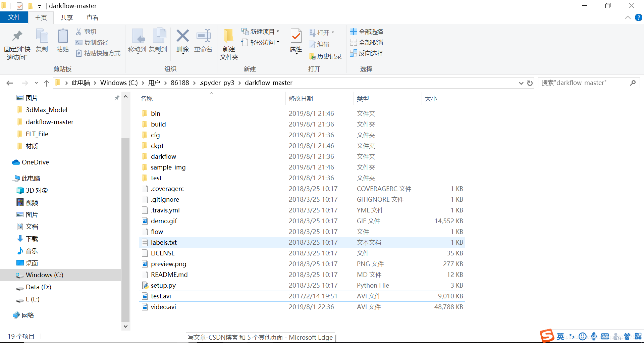
Task: Click Select none (全部取消)
Action: pos(367,42)
